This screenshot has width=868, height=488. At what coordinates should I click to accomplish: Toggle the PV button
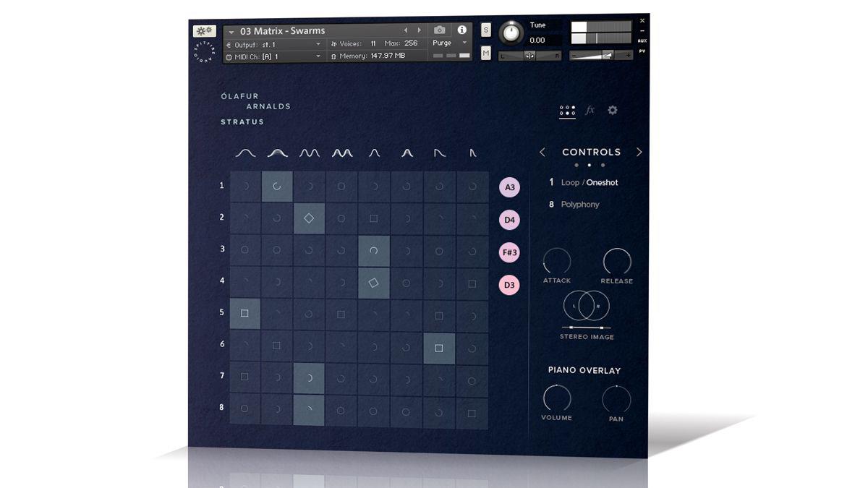[x=642, y=52]
